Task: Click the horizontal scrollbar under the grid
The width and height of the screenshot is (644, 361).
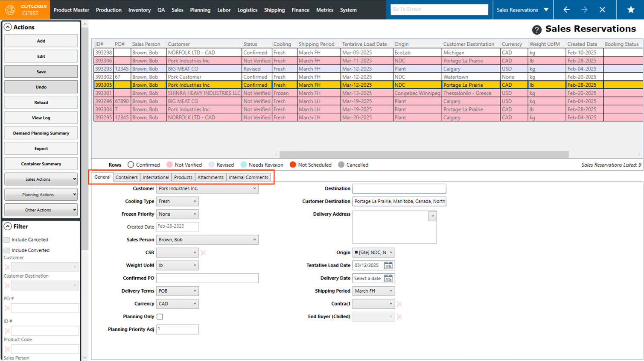Action: 423,154
